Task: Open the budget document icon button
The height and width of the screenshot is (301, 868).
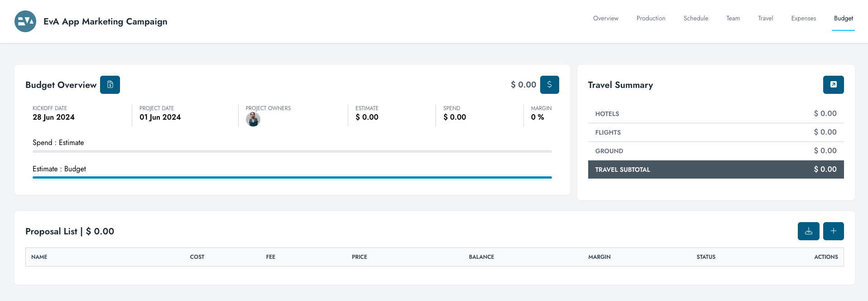Action: (x=110, y=85)
